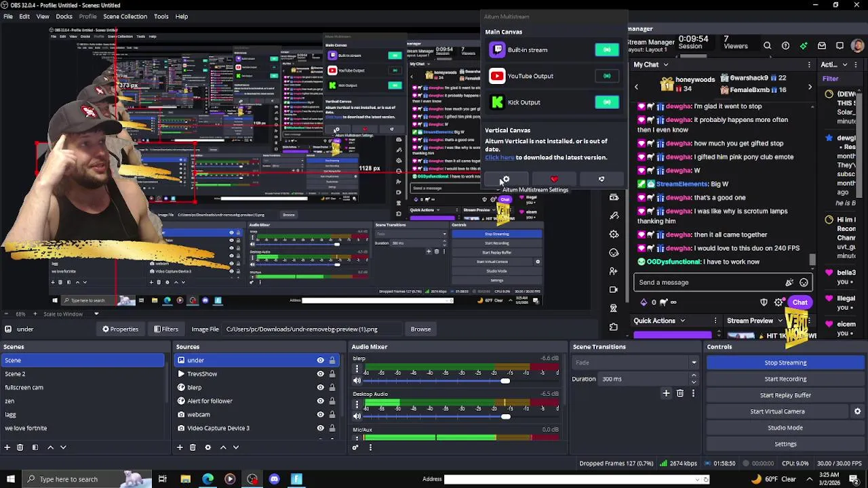Click the Aitum refresh icon button
The width and height of the screenshot is (868, 488).
point(601,179)
